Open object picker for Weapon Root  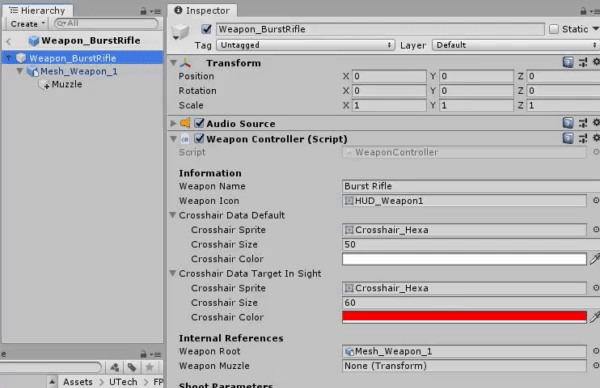click(x=596, y=351)
